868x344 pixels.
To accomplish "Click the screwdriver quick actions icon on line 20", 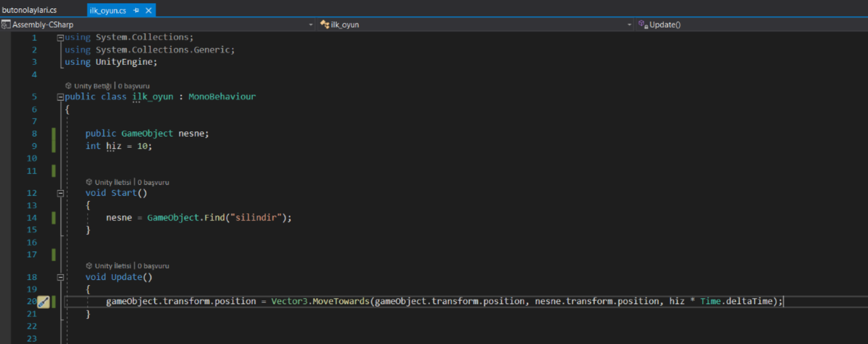I will tap(44, 302).
